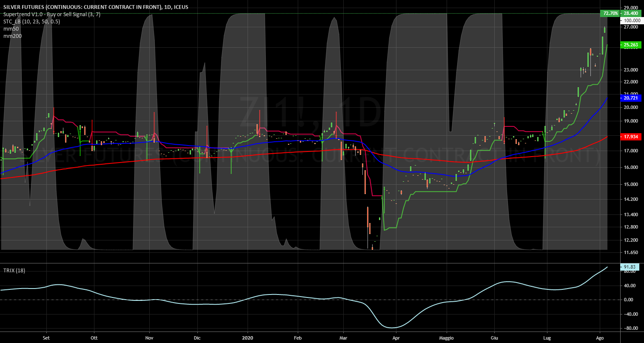Click the Maggio label on time axis
The height and width of the screenshot is (343, 644).
[447, 338]
